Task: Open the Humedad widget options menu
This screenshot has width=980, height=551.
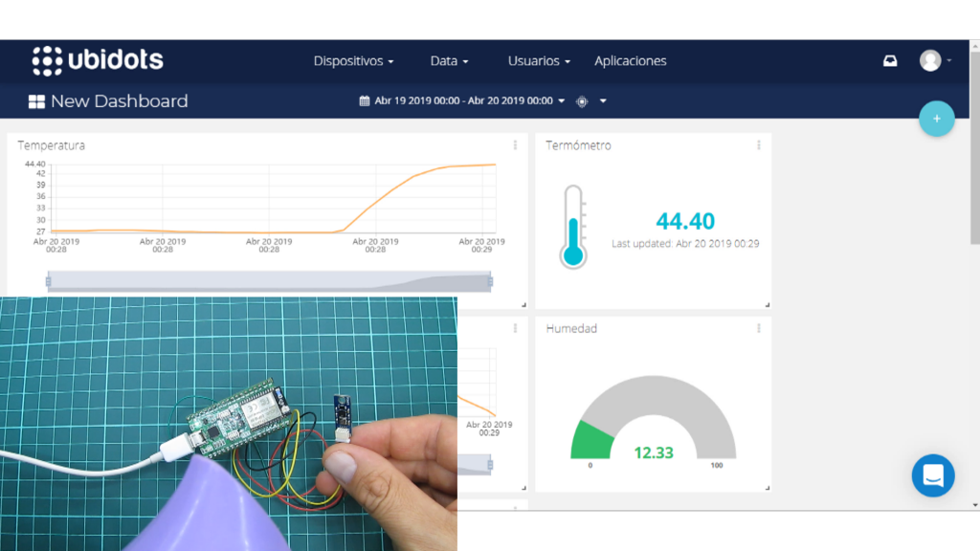Action: point(759,328)
